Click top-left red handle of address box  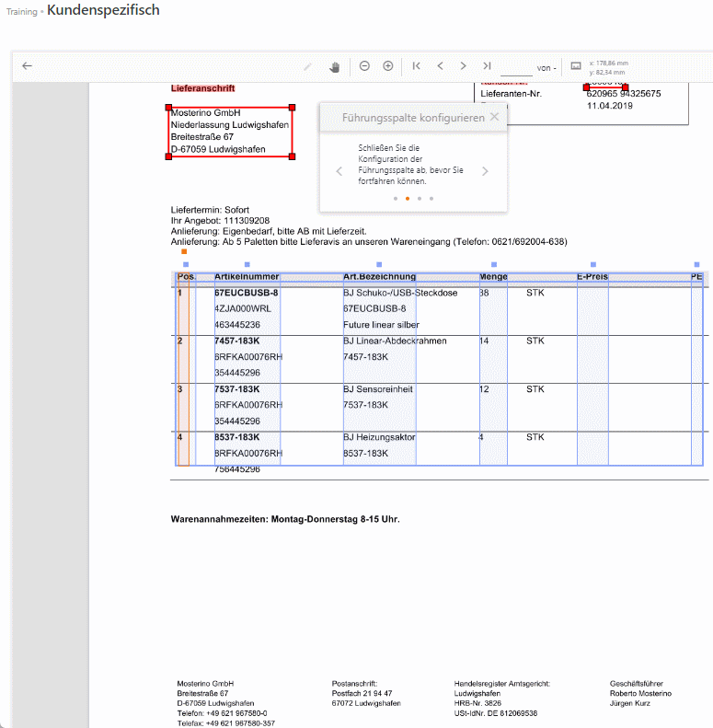[168, 108]
